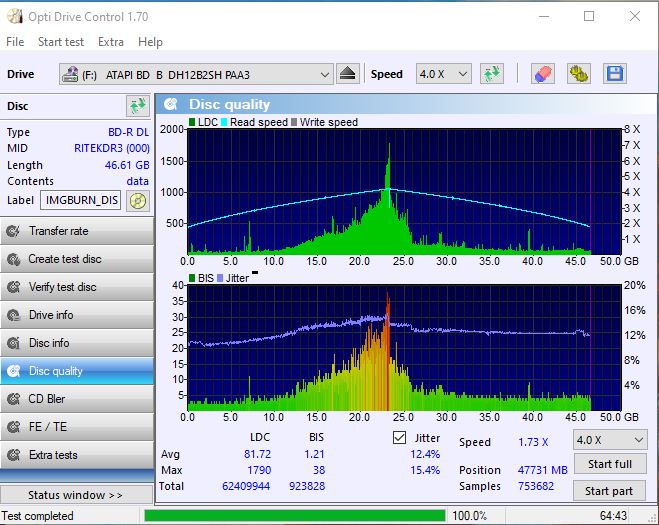Open the Start test menu
659x525 pixels.
coord(61,42)
